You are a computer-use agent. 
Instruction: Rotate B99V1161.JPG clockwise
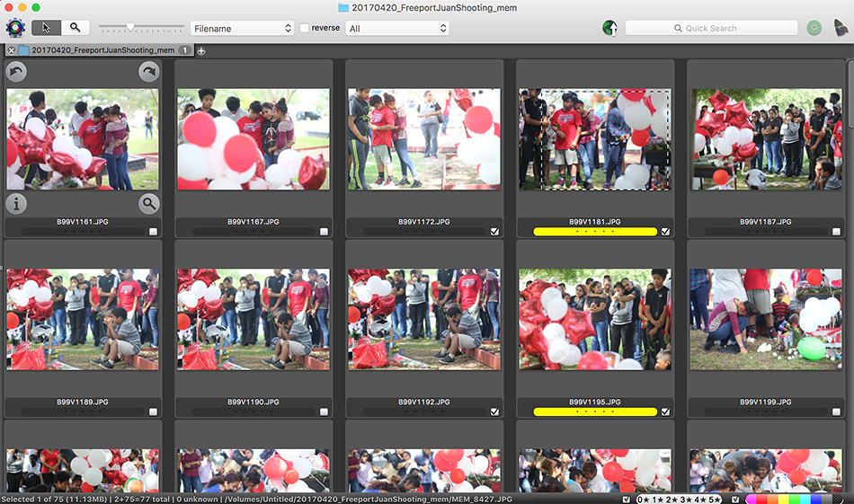pos(148,71)
